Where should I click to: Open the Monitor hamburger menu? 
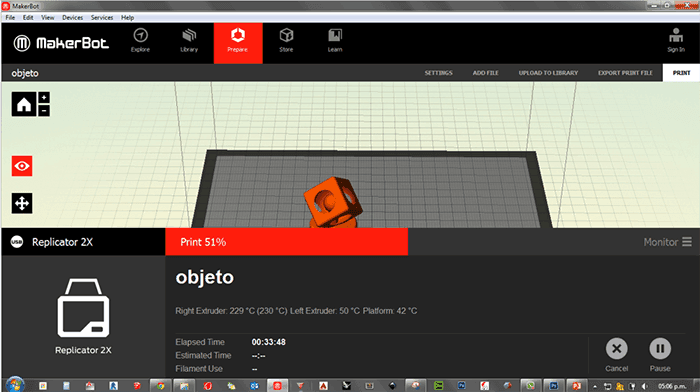pos(687,242)
